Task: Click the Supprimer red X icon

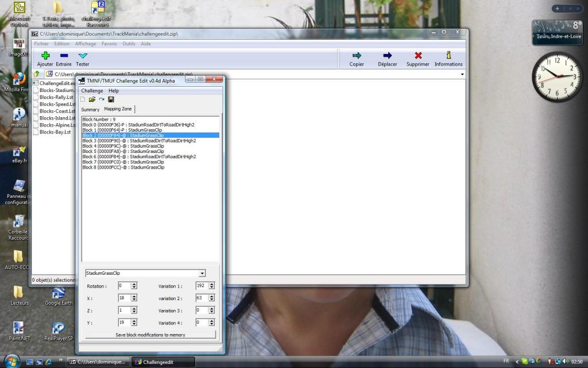Action: point(418,56)
